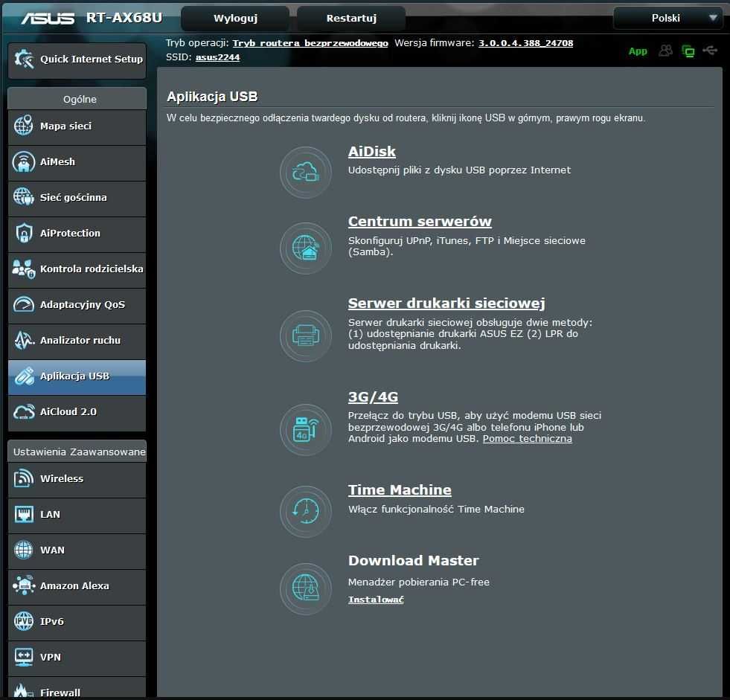The image size is (730, 700).
Task: Go to AiMesh menu item
Action: point(77,162)
